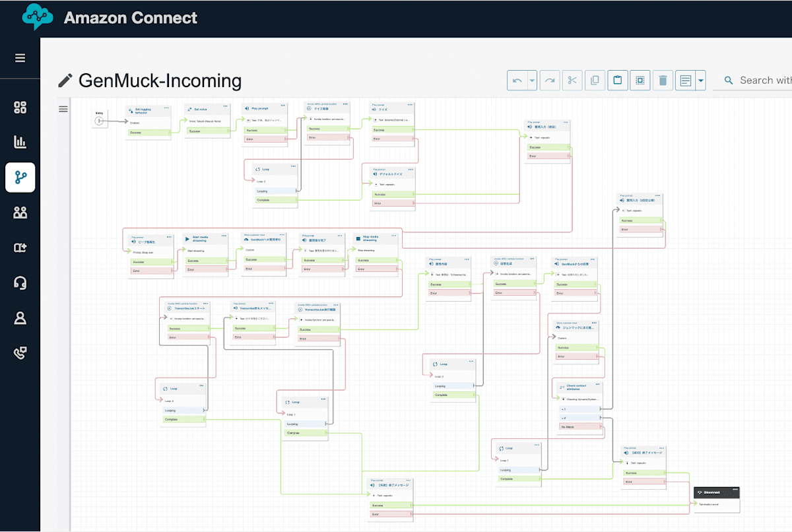Open the headset agent applications icon

(x=20, y=283)
